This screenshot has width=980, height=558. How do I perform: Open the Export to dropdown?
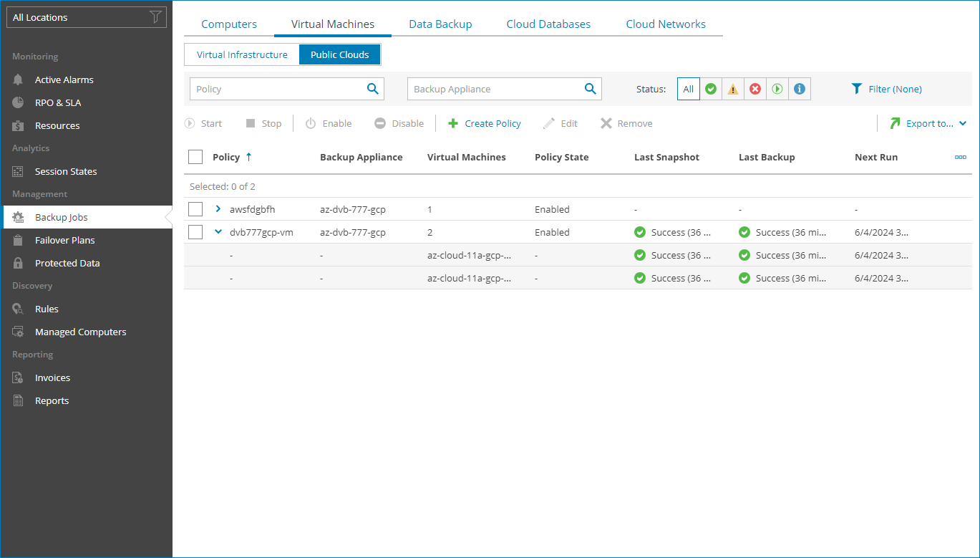point(928,123)
